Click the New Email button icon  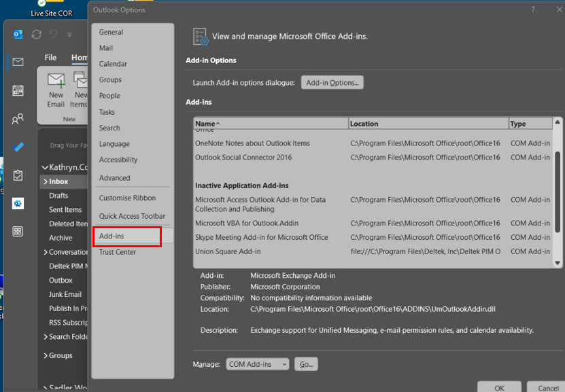click(x=56, y=81)
